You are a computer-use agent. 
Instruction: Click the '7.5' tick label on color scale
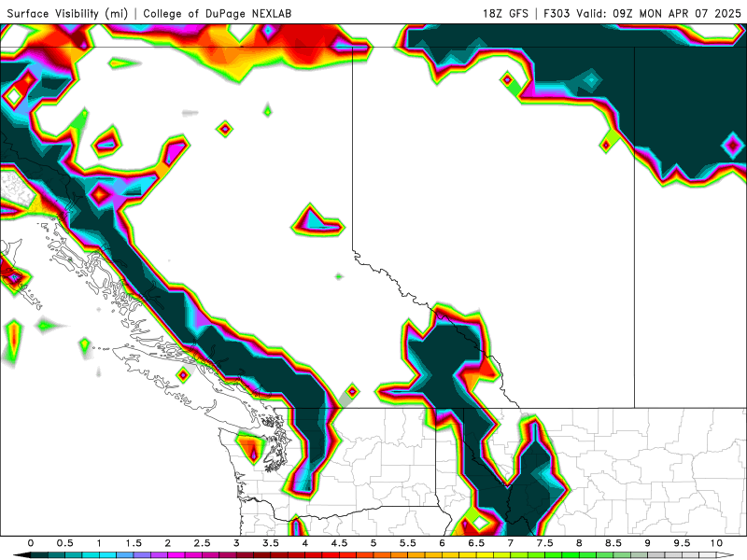(545, 543)
